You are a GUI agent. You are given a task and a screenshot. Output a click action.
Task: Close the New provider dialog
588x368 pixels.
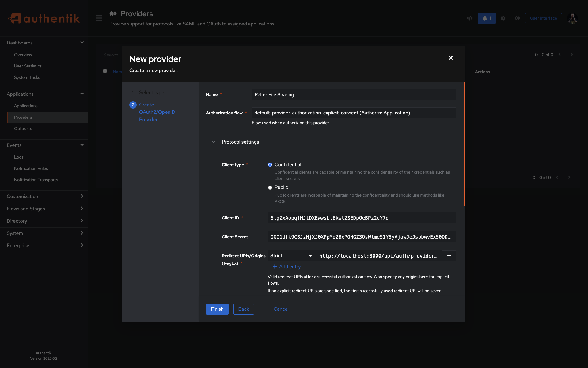[x=451, y=58]
